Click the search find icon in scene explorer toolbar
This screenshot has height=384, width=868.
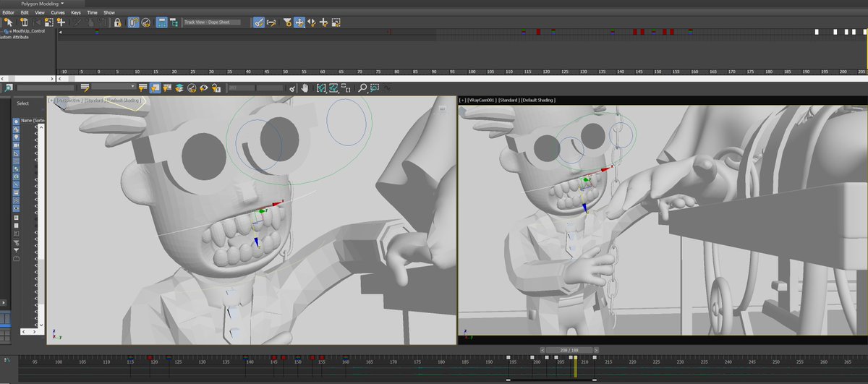[x=8, y=88]
